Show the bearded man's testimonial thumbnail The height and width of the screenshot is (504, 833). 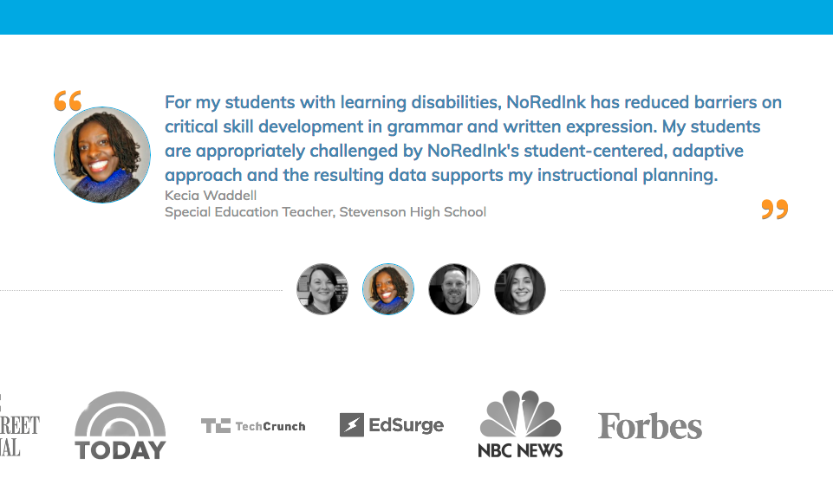[x=454, y=289]
